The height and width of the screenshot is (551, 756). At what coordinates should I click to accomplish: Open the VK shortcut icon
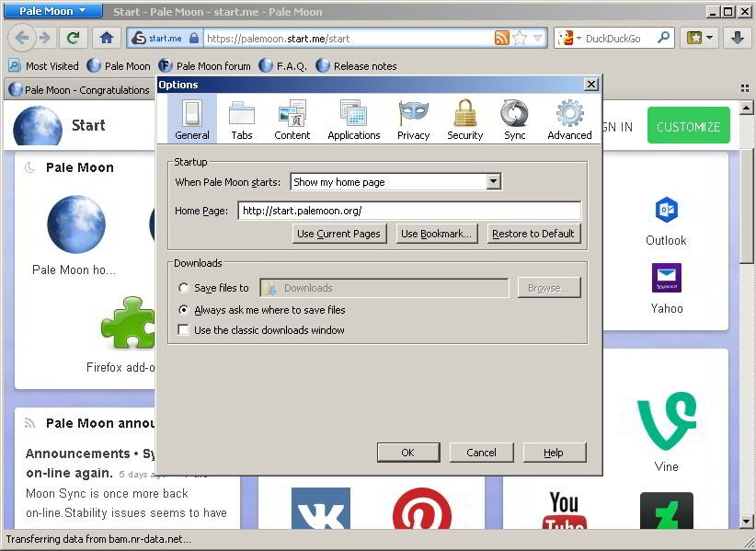(321, 509)
